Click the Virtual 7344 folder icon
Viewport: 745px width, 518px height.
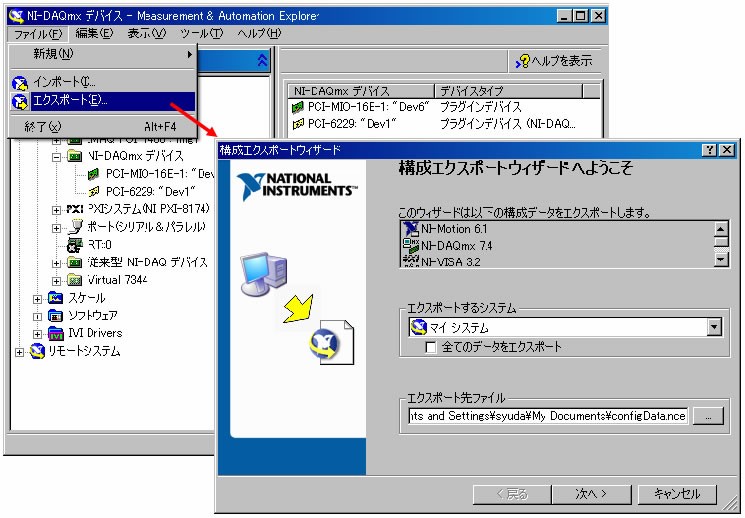75,280
